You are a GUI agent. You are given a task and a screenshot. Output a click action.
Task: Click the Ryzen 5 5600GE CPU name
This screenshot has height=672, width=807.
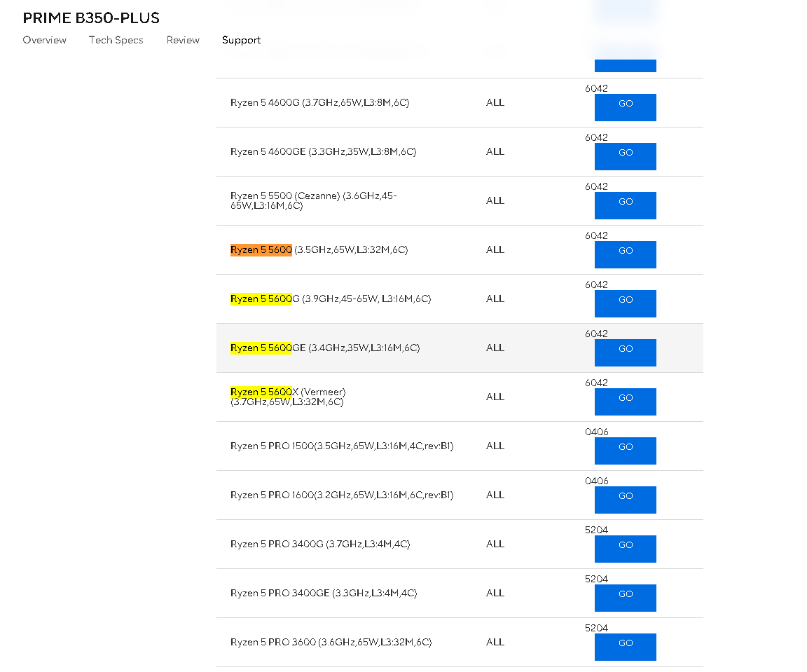click(x=325, y=348)
